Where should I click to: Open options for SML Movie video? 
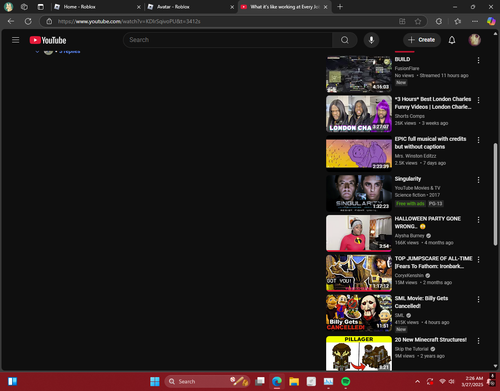click(478, 299)
